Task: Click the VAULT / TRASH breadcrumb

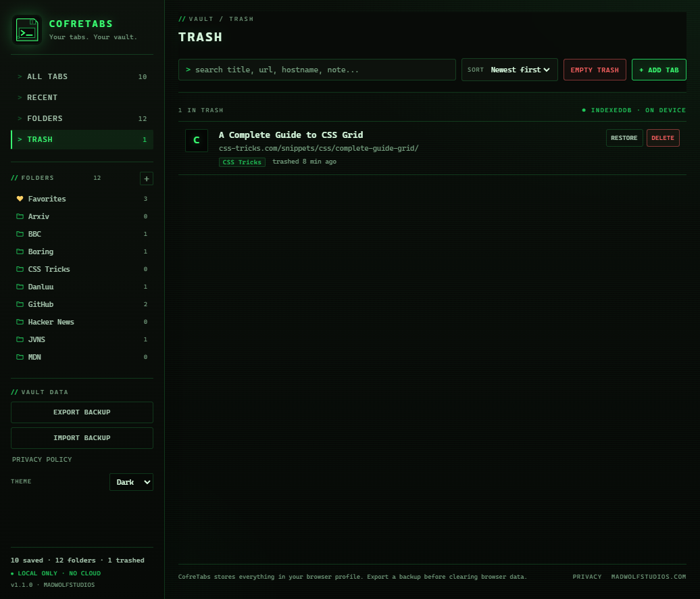Action: coord(216,19)
